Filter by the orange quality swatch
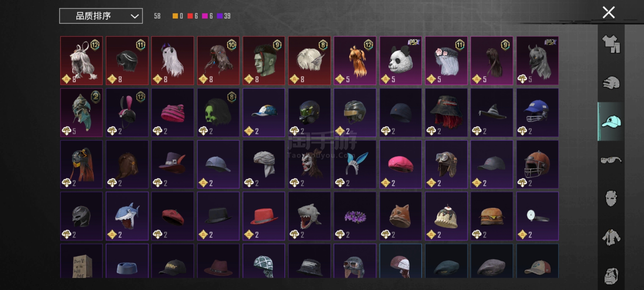This screenshot has height=290, width=644. [175, 16]
